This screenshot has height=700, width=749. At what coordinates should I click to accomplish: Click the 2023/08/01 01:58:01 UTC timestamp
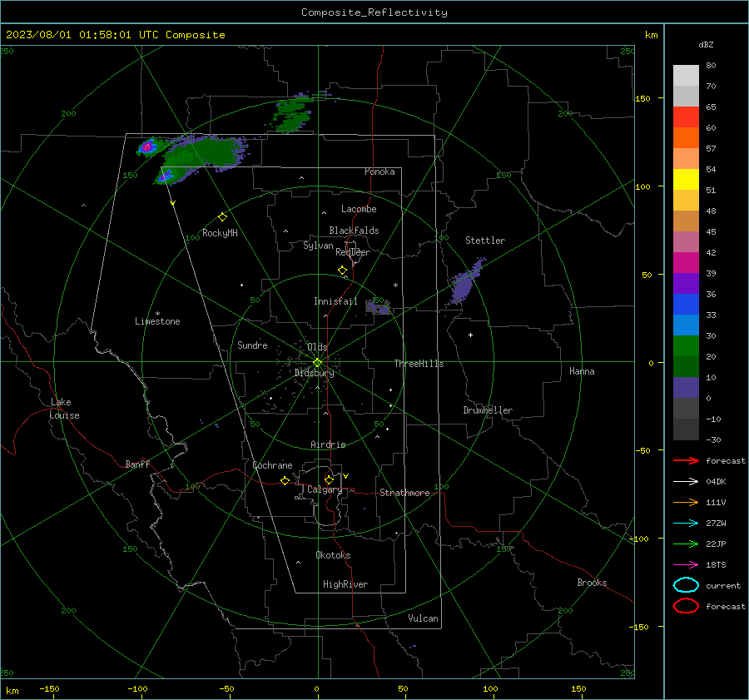tap(85, 34)
